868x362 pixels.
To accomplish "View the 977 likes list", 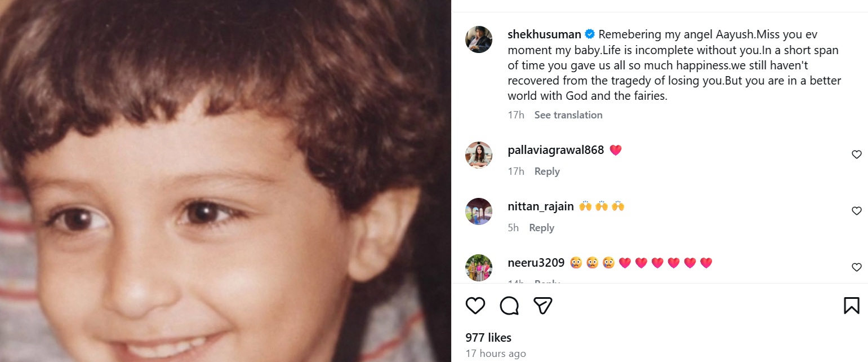I will coord(488,338).
